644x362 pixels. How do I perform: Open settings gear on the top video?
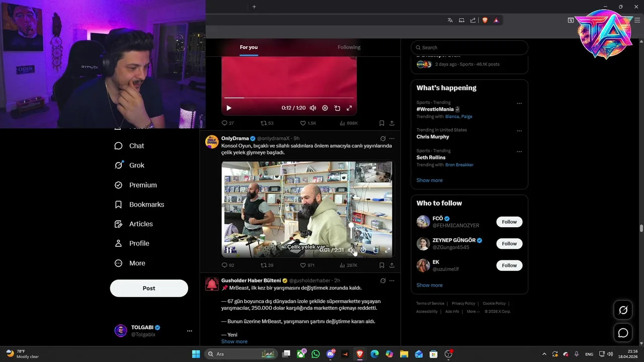pos(325,108)
